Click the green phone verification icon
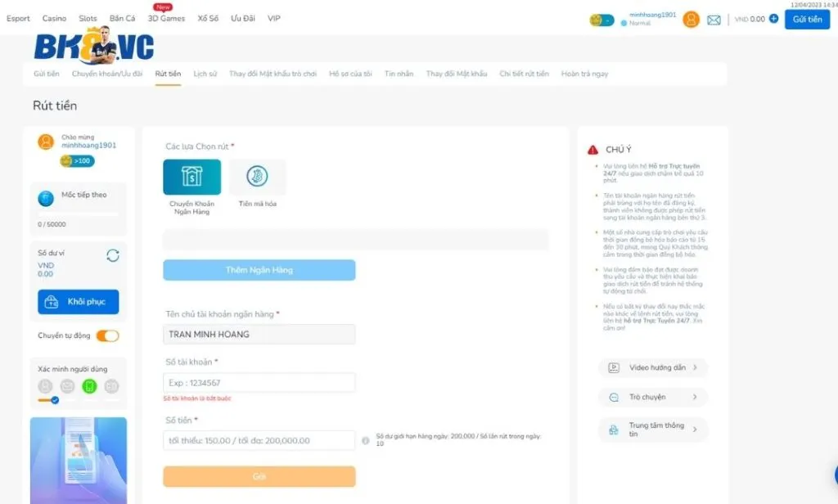The height and width of the screenshot is (504, 838). tap(89, 386)
